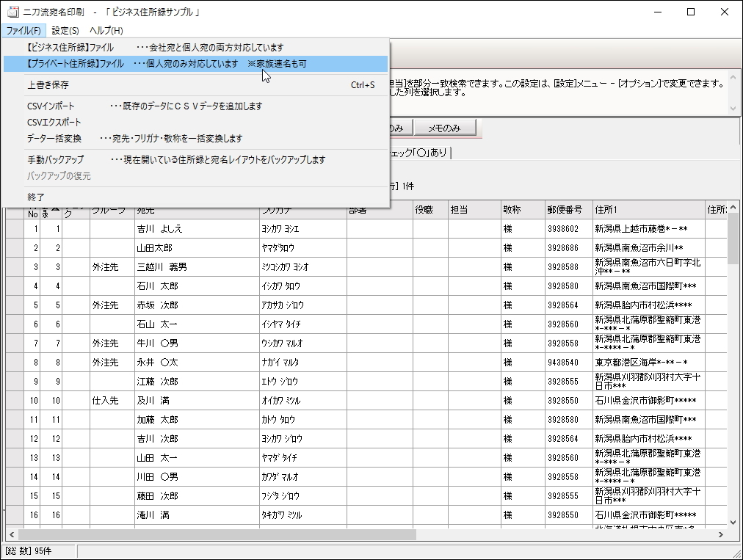Select the cell 永井 ○太
Image resolution: width=743 pixels, height=560 pixels.
(197, 363)
